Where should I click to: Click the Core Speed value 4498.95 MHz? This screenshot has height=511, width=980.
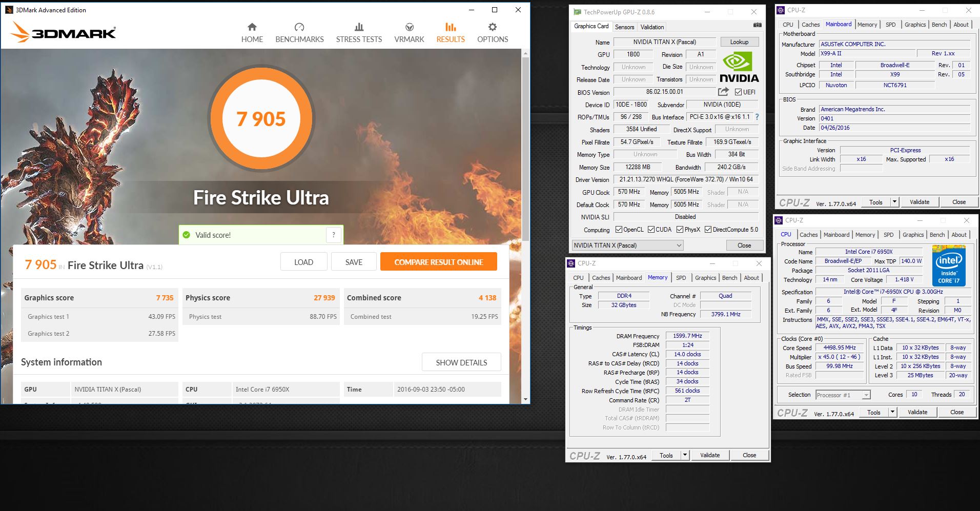pos(840,348)
